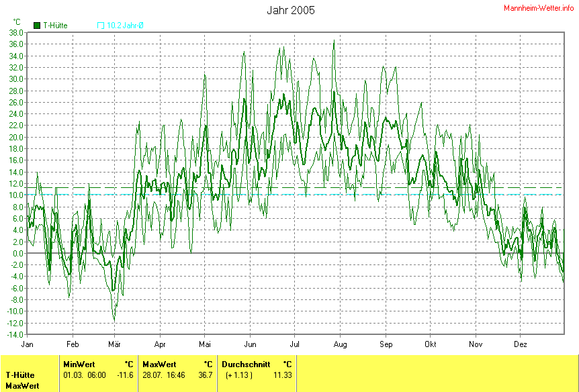Click the Dez month axis label

coord(521,343)
